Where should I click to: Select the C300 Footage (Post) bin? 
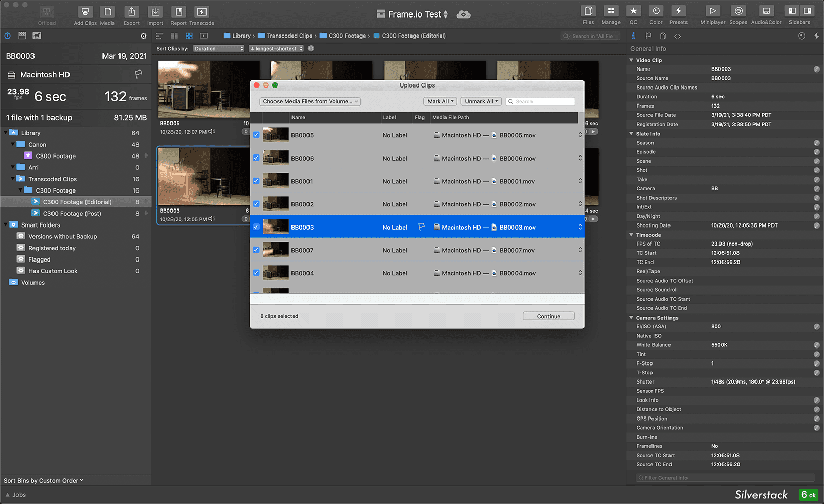pyautogui.click(x=72, y=214)
